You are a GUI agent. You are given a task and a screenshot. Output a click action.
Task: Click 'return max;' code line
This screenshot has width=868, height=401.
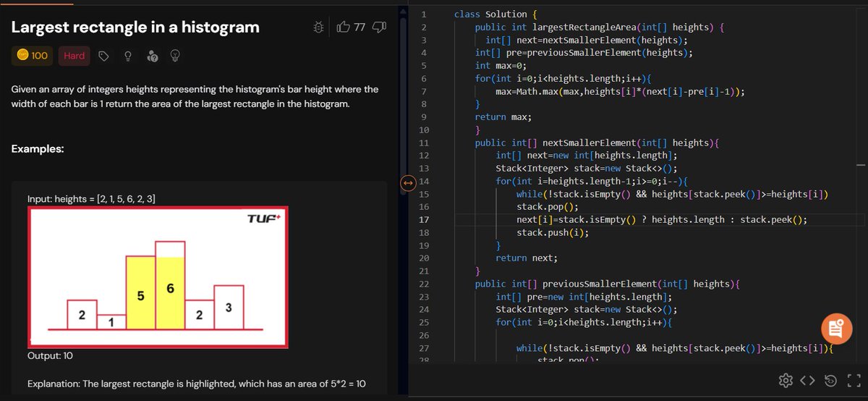503,117
